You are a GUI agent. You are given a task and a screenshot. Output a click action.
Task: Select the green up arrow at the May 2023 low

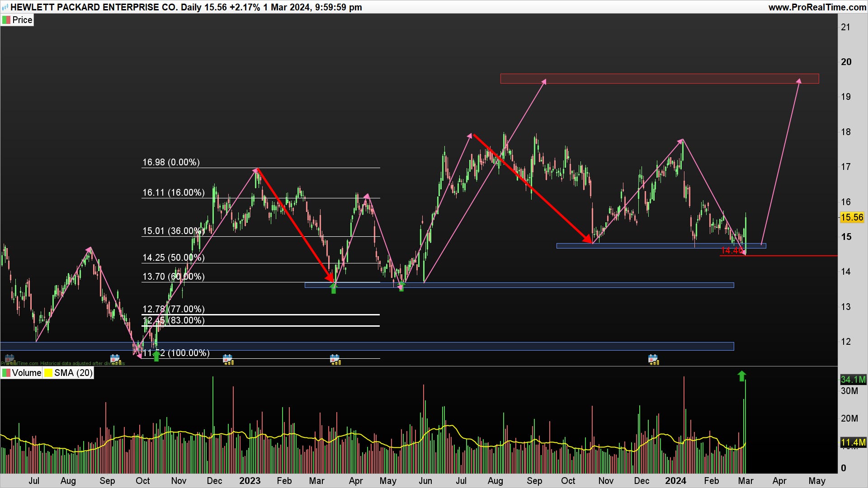pyautogui.click(x=401, y=286)
